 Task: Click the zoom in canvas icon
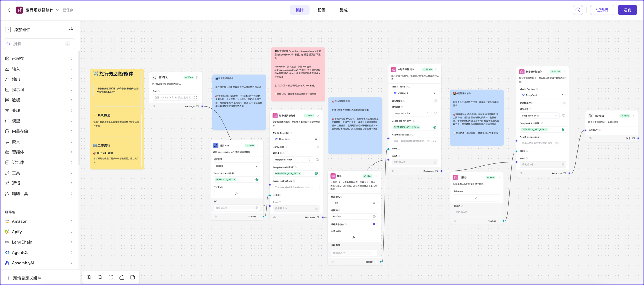coord(89,277)
